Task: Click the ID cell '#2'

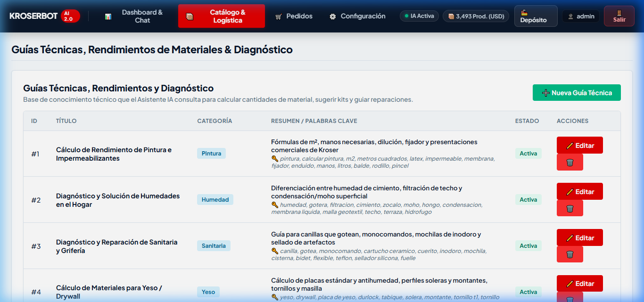Action: tap(36, 200)
